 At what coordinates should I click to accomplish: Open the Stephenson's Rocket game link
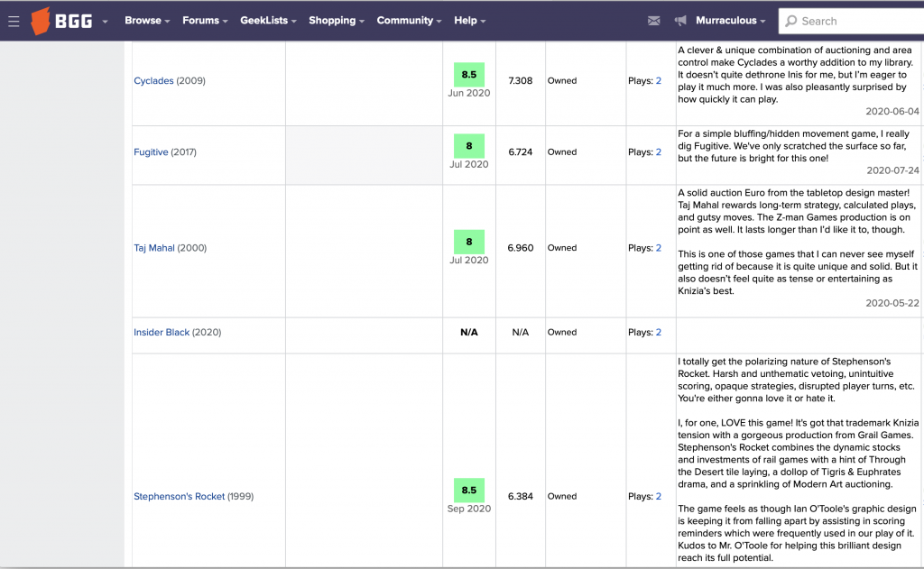(180, 497)
